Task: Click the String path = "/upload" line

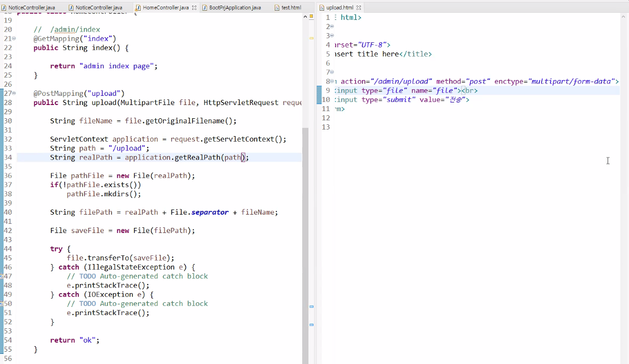Action: (x=100, y=148)
